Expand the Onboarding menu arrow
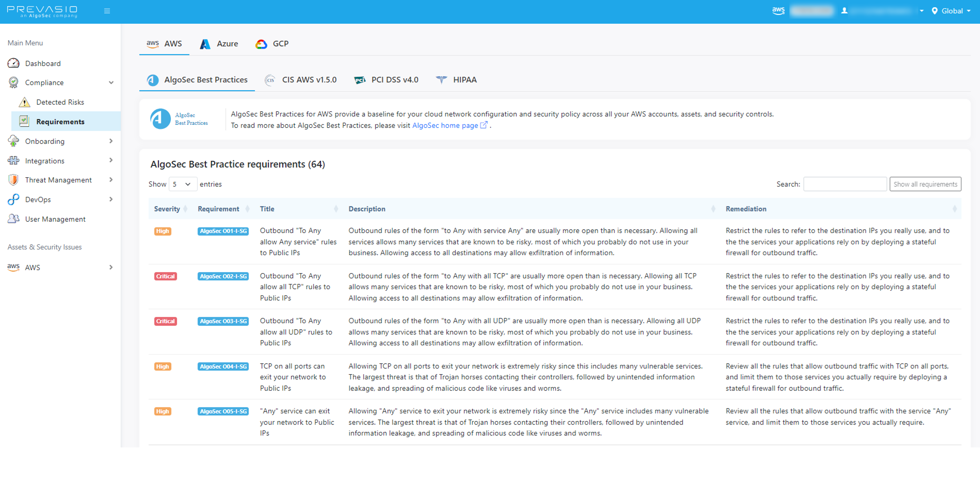 coord(111,141)
